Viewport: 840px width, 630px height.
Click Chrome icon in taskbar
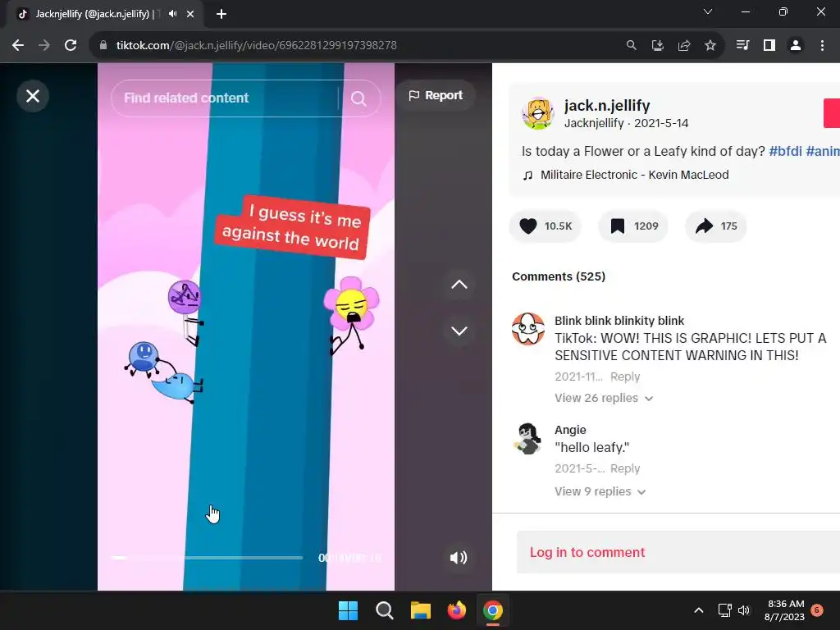[x=493, y=610]
